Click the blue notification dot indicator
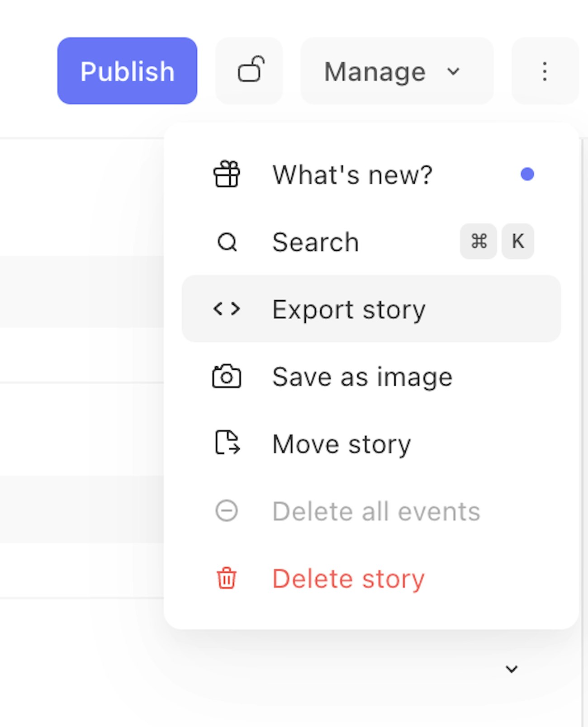 tap(527, 174)
